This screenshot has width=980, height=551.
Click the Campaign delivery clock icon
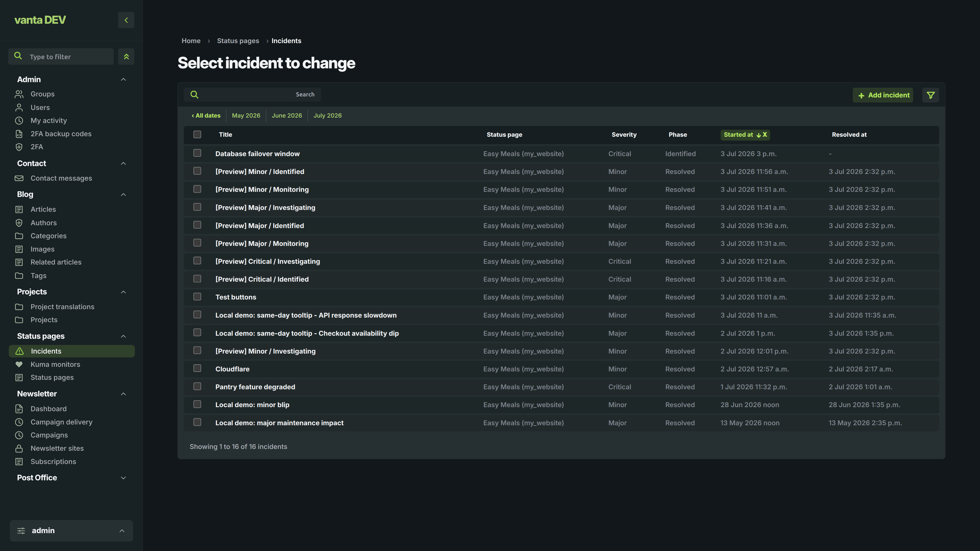[19, 422]
